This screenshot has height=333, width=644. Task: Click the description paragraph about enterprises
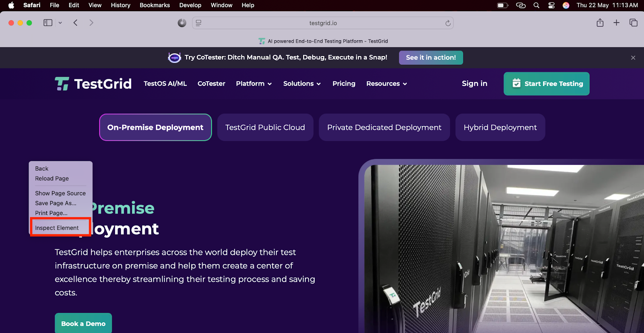tap(185, 272)
